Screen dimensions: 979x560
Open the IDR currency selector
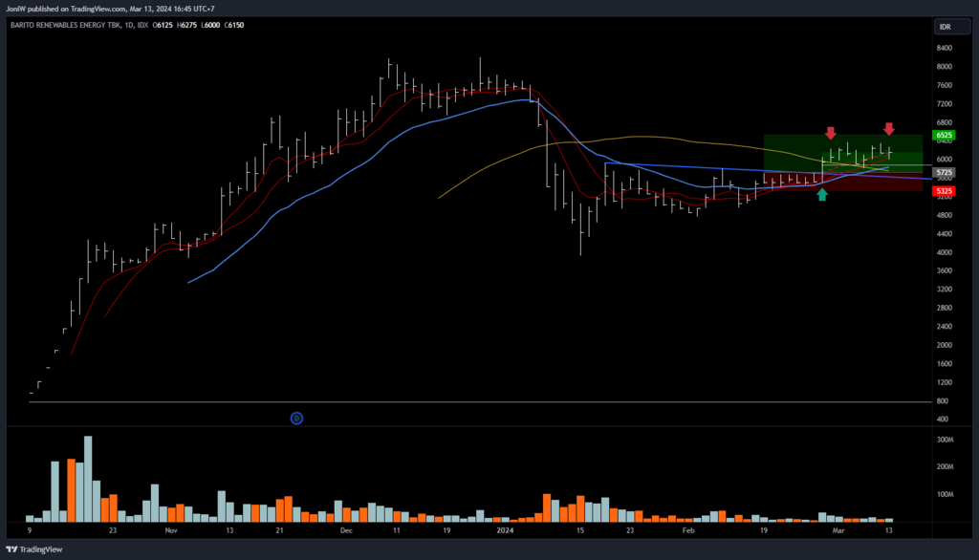[945, 26]
